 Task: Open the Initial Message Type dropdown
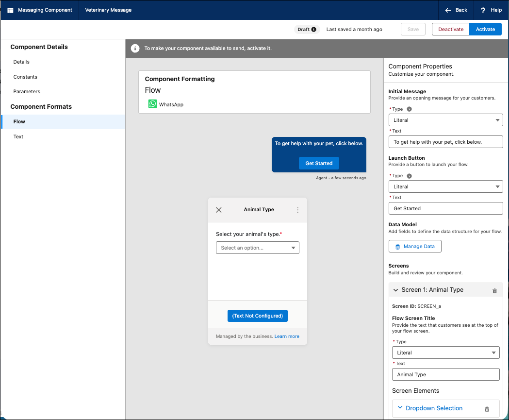[446, 120]
